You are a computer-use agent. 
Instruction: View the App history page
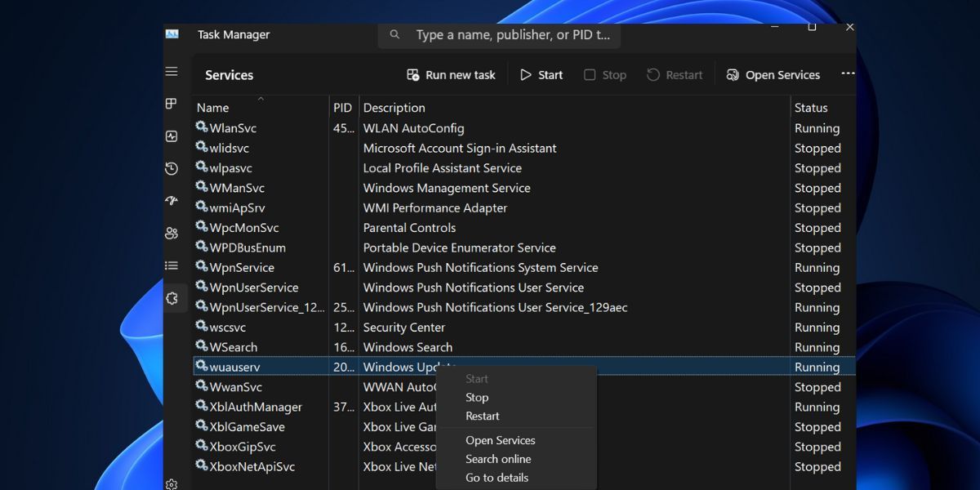171,168
